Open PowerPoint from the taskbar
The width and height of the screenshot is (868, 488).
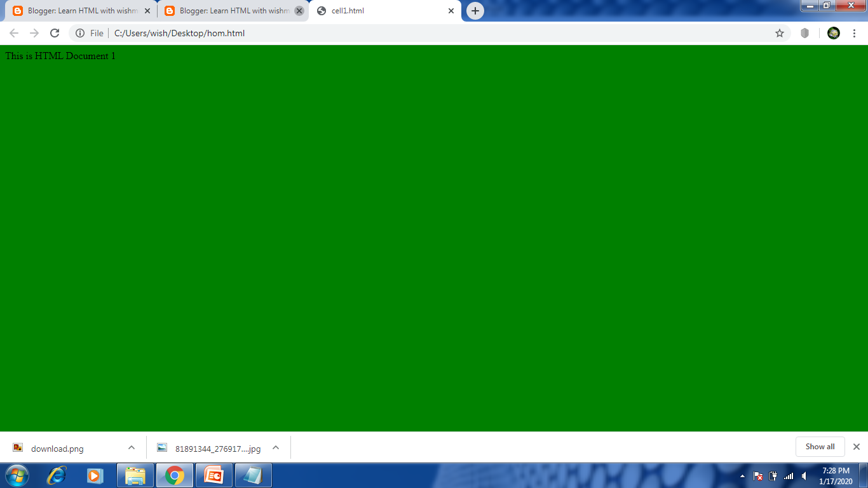tap(214, 475)
